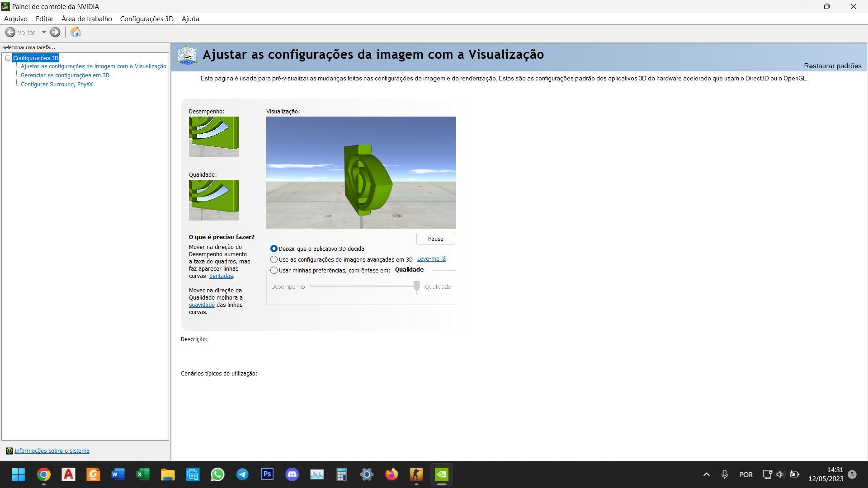Screen dimensions: 868x488
Task: Open File Explorer from the taskbar
Action: point(168,474)
